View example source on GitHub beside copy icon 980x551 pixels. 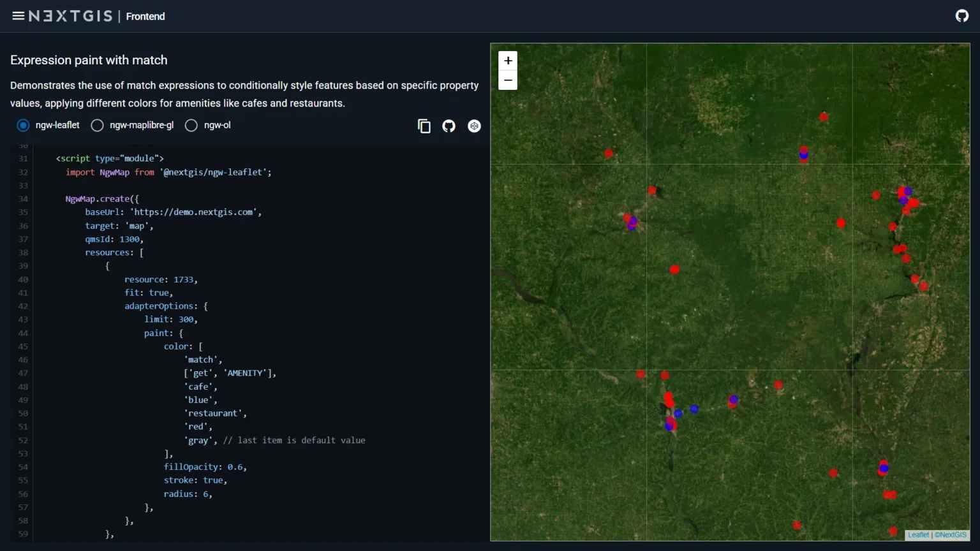(x=449, y=126)
